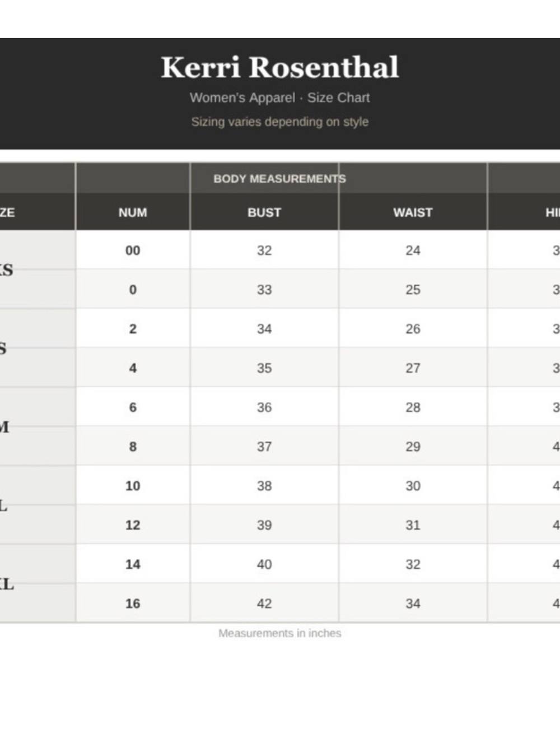Screen dimensions: 560x747
Task: Click the numeric size 12 cell
Action: [133, 525]
